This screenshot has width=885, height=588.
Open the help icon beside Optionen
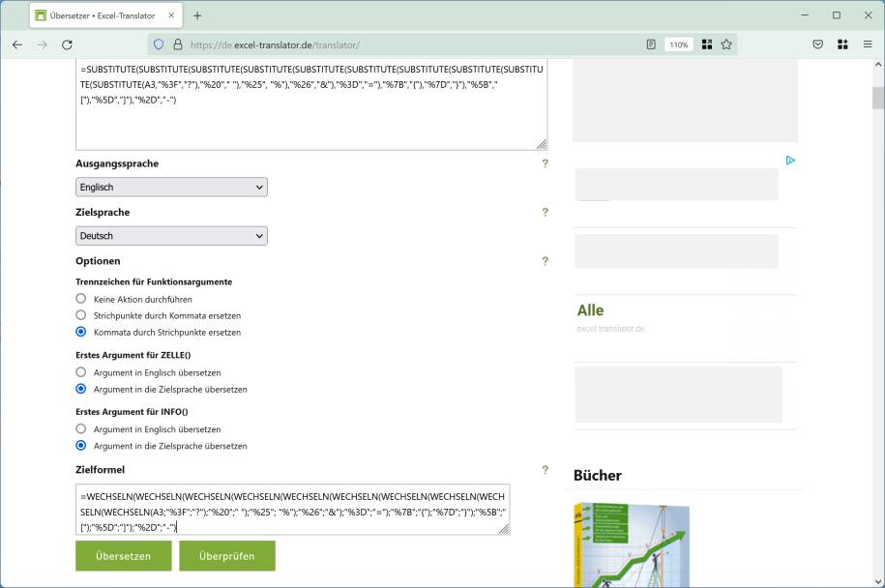point(544,260)
